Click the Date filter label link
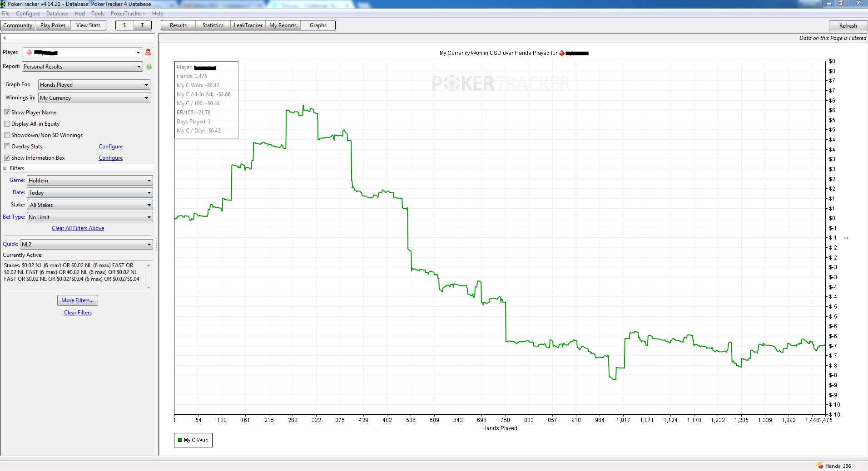Screen dimensions: 868x471 pos(19,192)
